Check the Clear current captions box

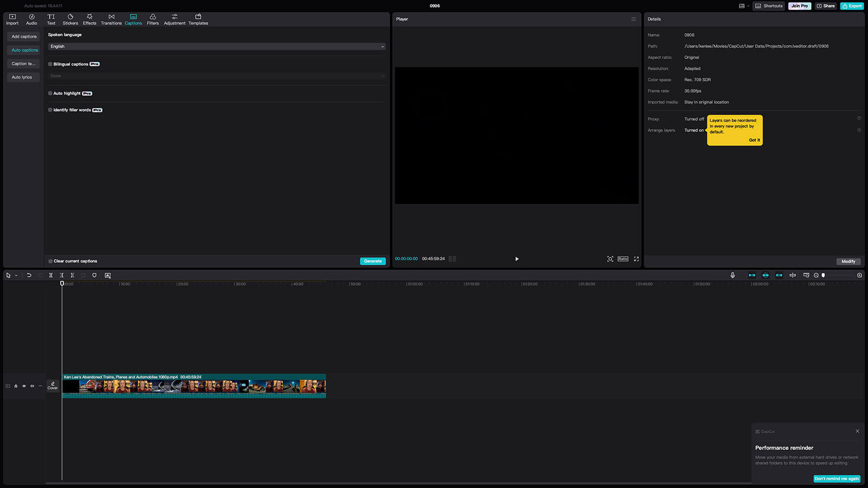50,261
